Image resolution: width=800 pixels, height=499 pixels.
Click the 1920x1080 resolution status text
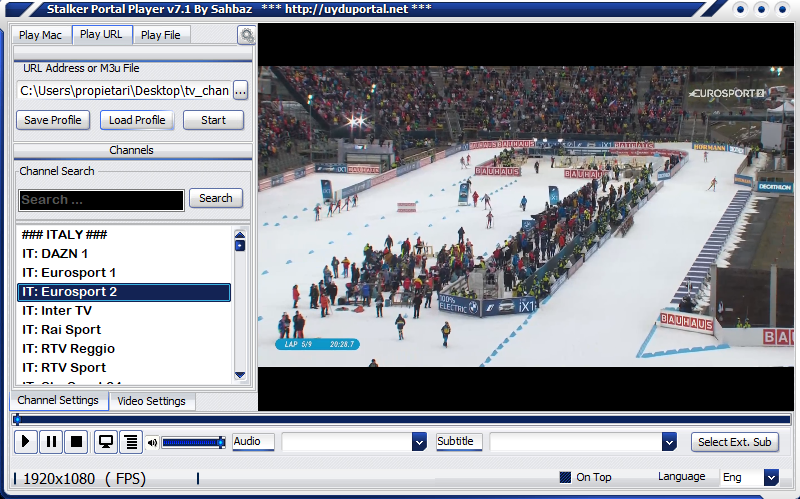coord(59,479)
